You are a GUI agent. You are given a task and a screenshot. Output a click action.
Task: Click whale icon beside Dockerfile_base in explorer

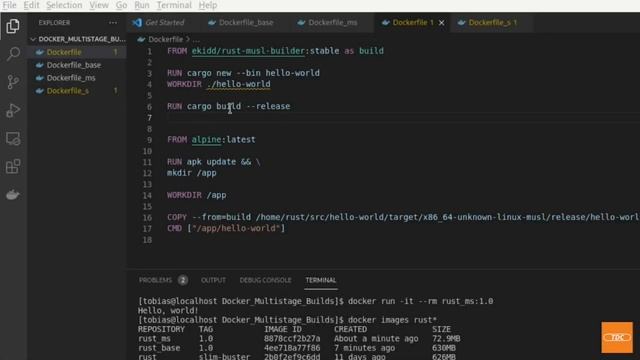(40, 65)
